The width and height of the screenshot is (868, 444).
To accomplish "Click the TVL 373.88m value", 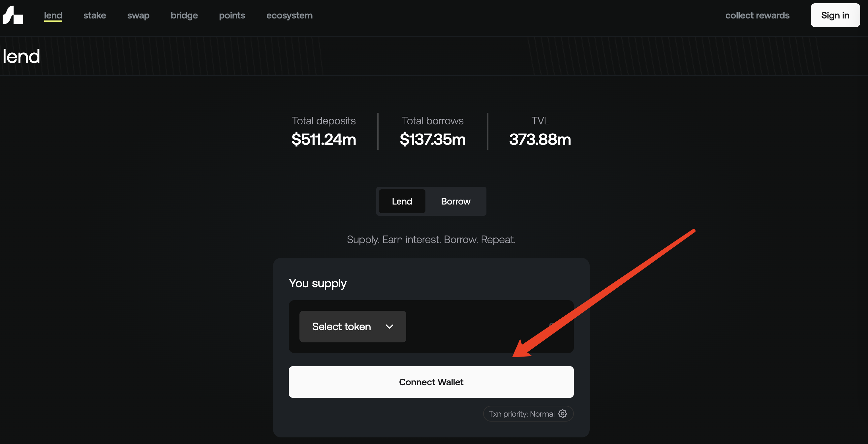I will (x=540, y=139).
